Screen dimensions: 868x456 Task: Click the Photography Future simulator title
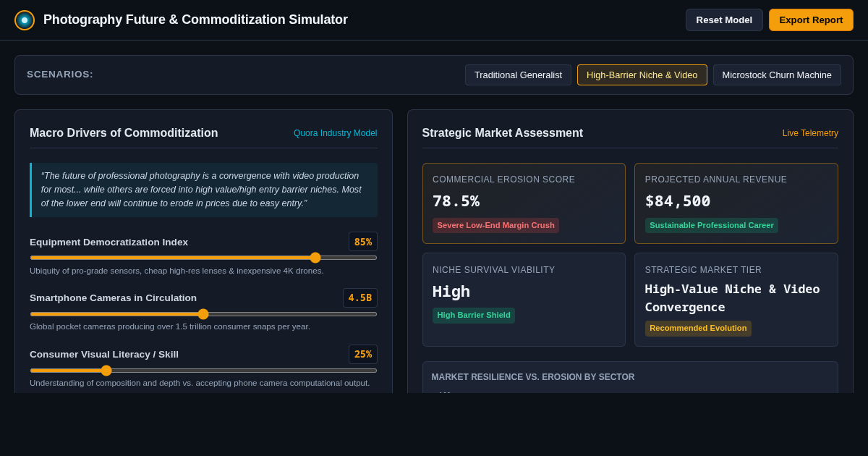tap(195, 20)
